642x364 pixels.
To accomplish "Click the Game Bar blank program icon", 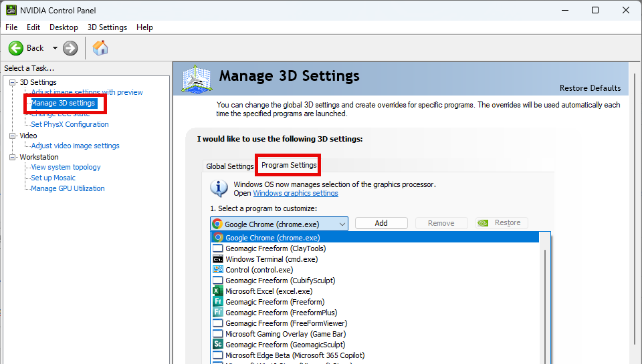I will pos(218,334).
